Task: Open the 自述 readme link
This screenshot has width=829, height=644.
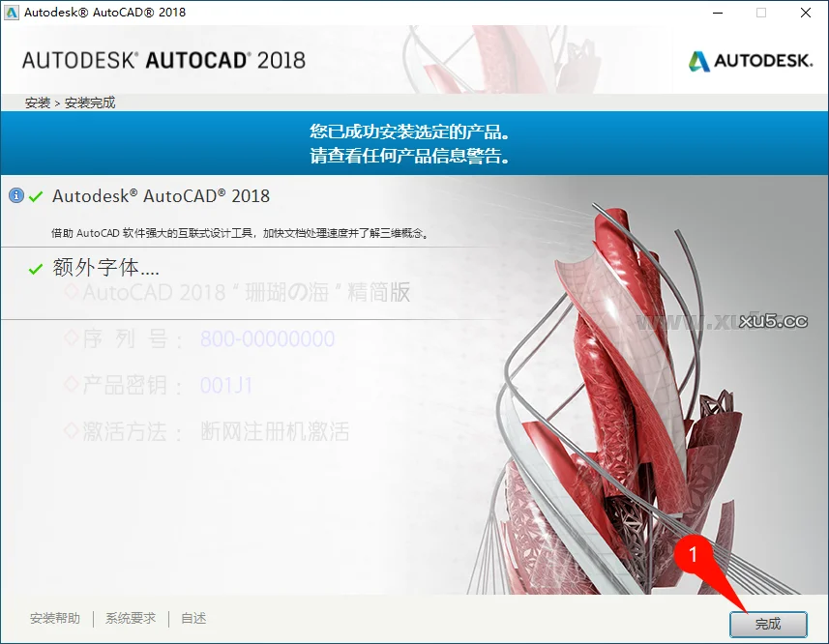Action: [x=193, y=619]
